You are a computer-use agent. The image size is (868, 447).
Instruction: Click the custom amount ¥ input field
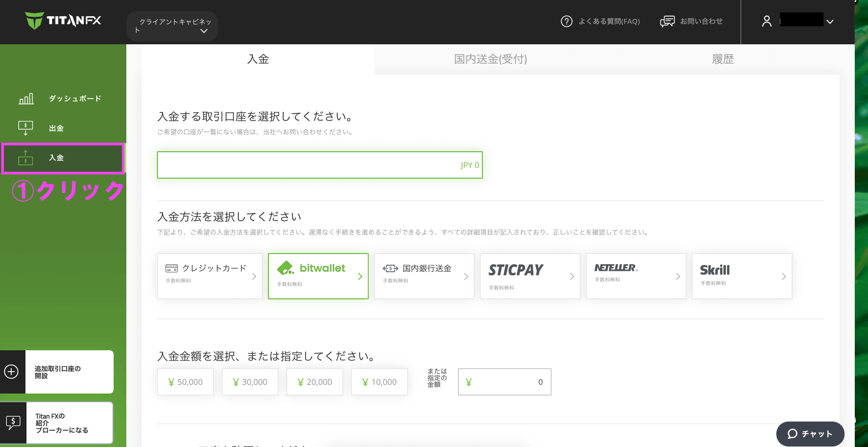(505, 382)
